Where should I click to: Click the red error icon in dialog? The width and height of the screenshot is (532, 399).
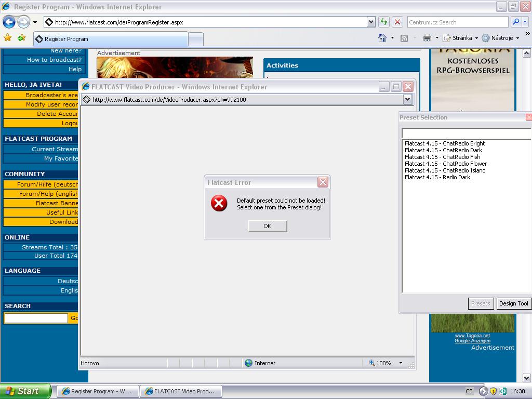(x=219, y=203)
